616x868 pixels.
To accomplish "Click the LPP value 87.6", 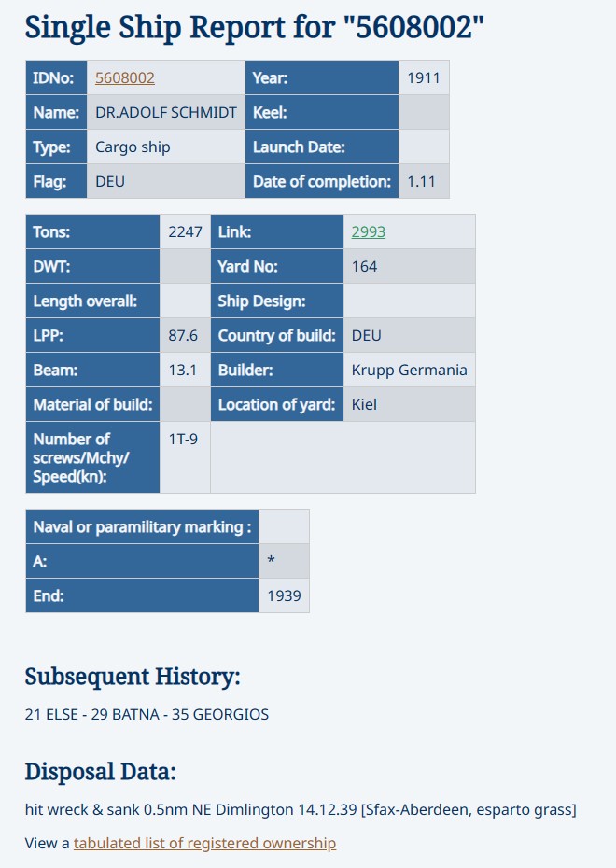I will point(183,336).
